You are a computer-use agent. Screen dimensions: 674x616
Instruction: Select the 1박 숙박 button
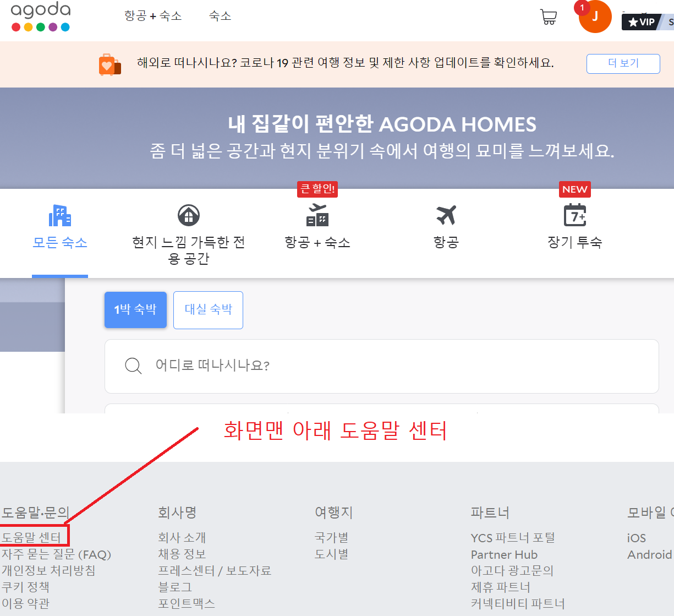click(x=135, y=310)
